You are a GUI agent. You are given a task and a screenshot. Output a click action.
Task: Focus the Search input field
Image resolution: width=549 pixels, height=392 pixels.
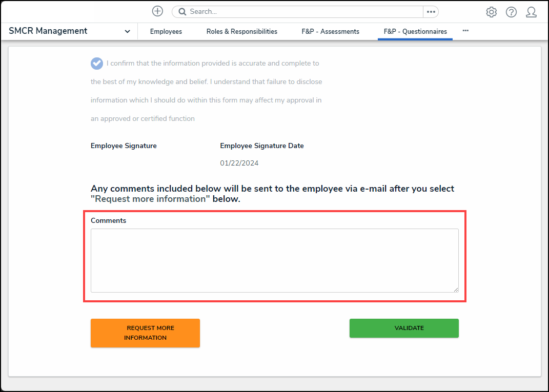coord(302,12)
